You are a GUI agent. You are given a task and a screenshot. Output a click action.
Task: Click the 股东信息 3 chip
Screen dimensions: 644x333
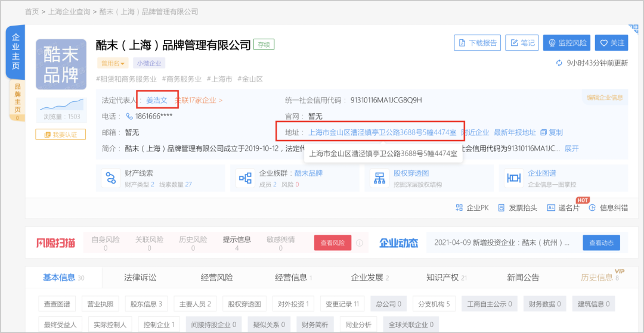point(146,304)
